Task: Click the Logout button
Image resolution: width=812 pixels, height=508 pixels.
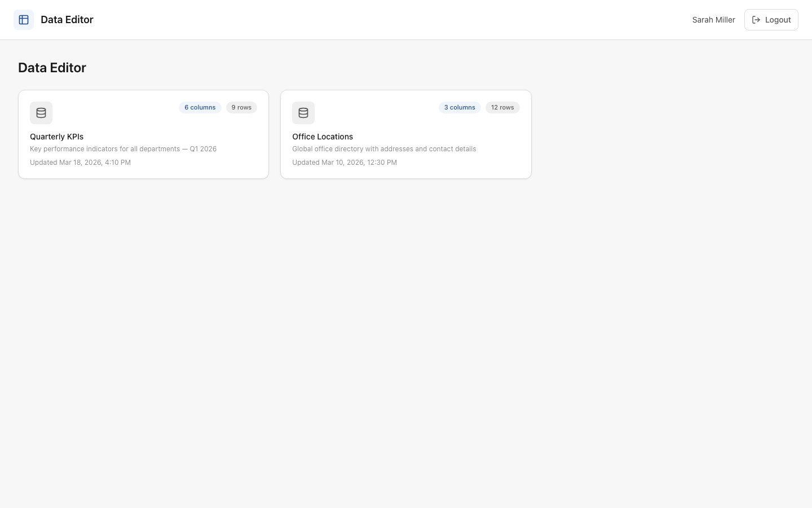Action: [771, 20]
